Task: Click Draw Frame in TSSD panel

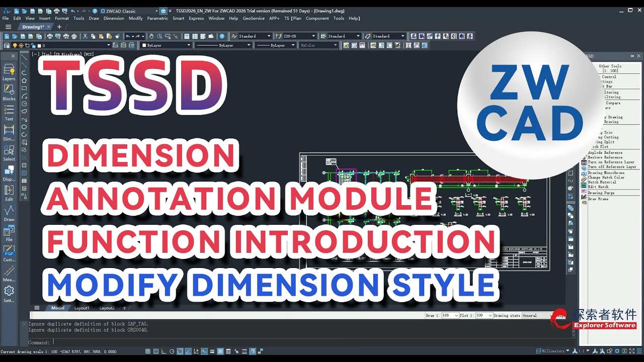Action: point(598,199)
